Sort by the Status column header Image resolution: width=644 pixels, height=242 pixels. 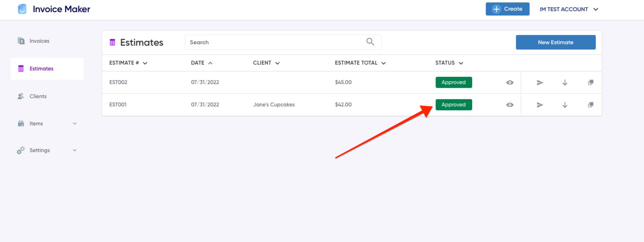(449, 63)
